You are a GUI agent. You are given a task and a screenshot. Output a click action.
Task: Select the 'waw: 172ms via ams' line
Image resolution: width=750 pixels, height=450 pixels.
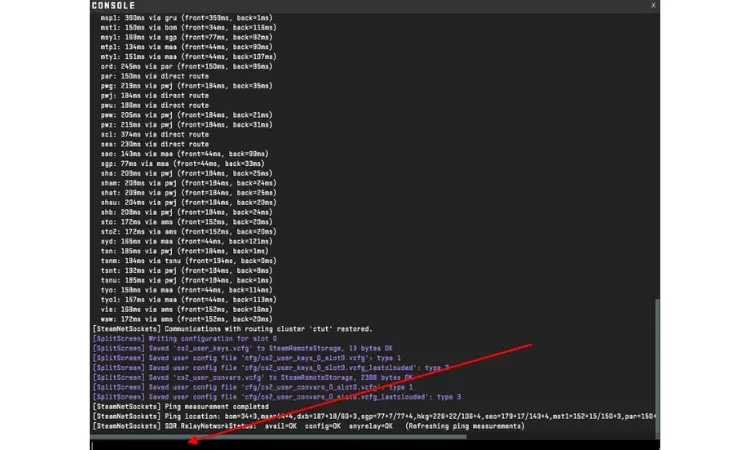187,319
